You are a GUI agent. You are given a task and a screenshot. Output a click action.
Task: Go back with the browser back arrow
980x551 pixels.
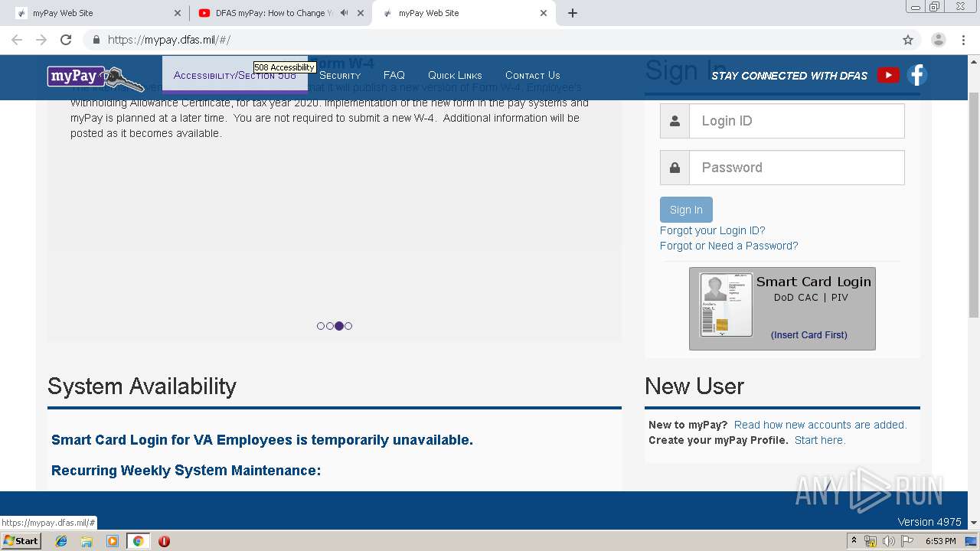(x=17, y=40)
